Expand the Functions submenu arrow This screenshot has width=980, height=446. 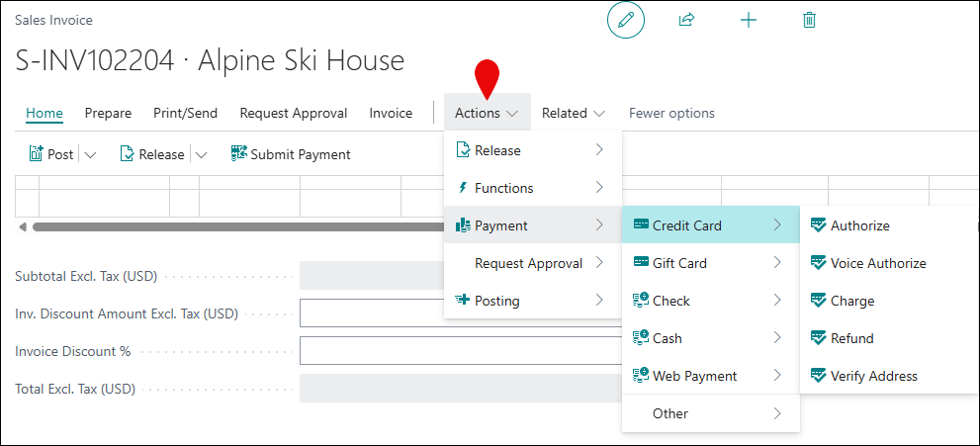(x=599, y=187)
